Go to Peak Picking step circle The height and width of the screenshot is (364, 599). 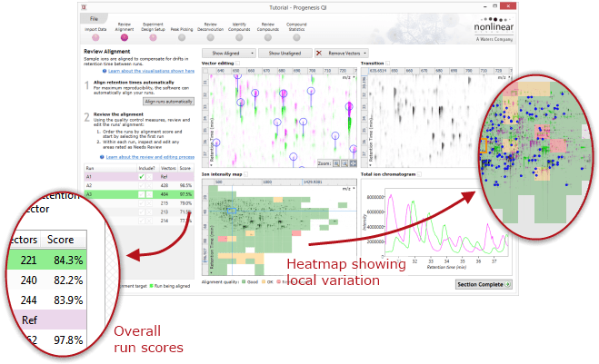[182, 37]
